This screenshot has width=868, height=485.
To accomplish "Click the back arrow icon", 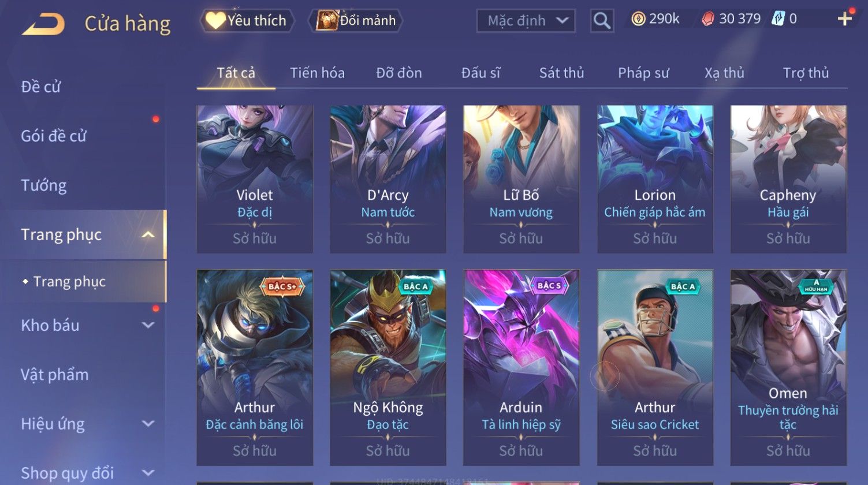I will 43,24.
